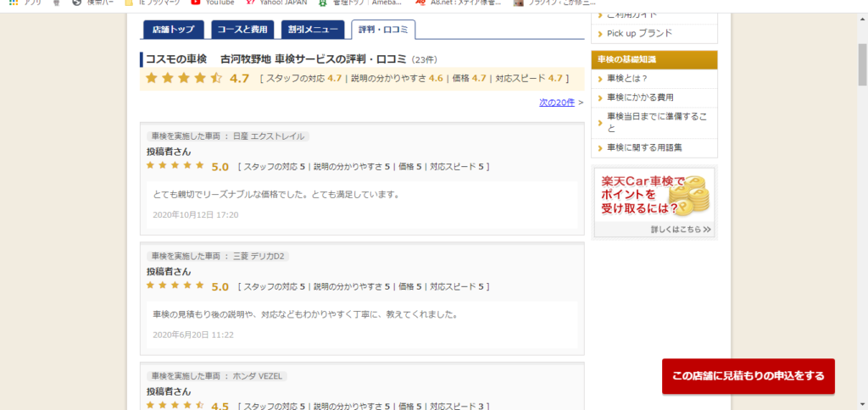
Task: Open the 割引メニュー tab
Action: coord(312,30)
